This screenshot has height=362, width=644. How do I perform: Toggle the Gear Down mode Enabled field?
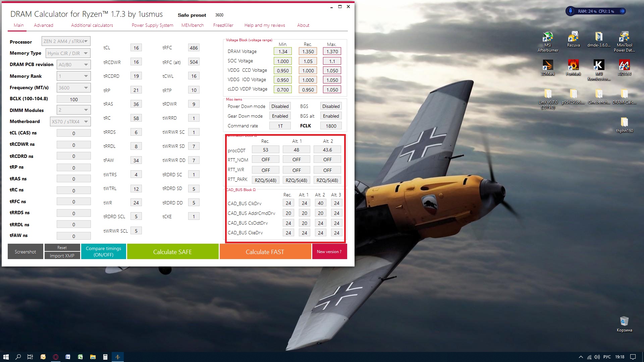[280, 116]
